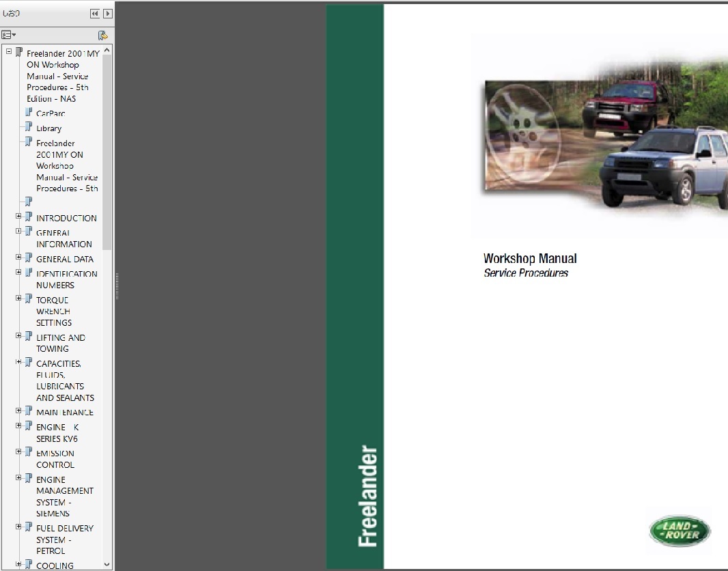Click the Service Procedures subtitle text
This screenshot has height=571, width=728.
point(526,273)
